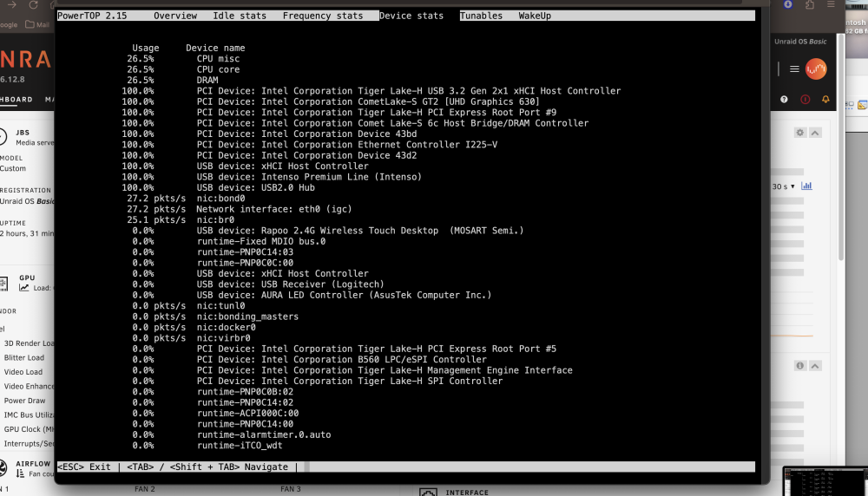Open the Tunables tab
The image size is (868, 496).
[x=481, y=16]
